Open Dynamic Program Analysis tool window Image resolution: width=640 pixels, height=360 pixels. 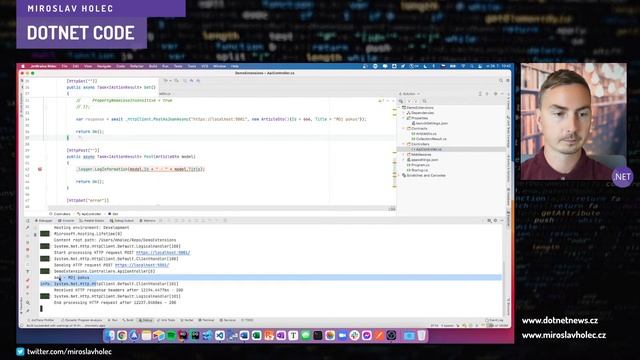pyautogui.click(x=82, y=320)
